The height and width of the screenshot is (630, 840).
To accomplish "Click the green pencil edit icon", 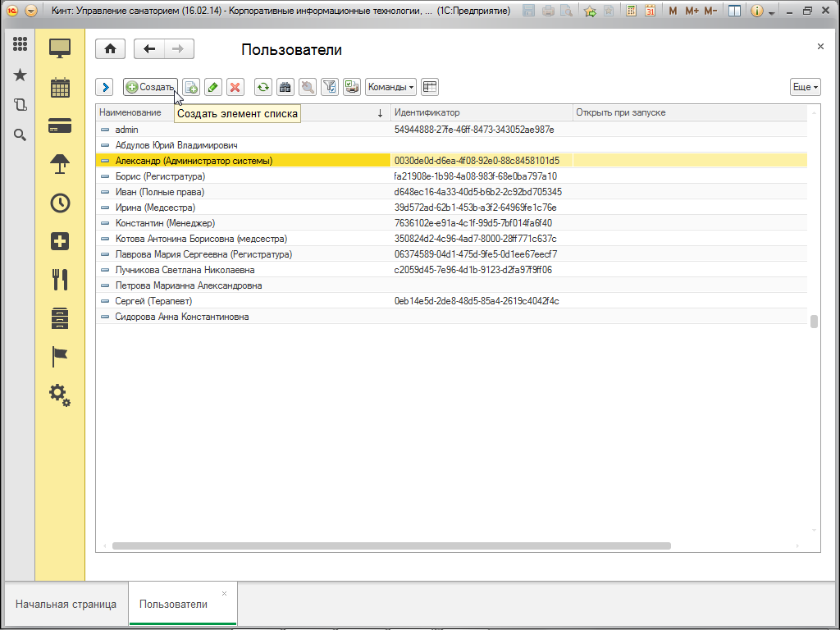I will [212, 87].
